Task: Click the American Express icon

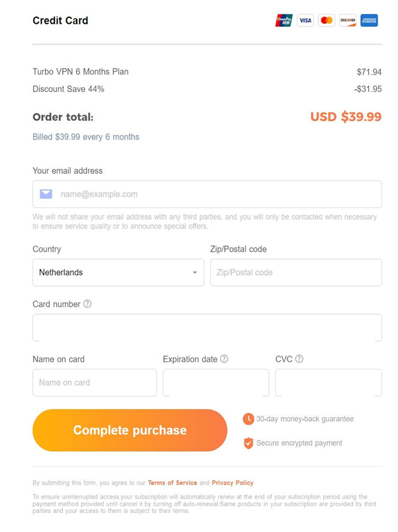Action: click(x=369, y=20)
